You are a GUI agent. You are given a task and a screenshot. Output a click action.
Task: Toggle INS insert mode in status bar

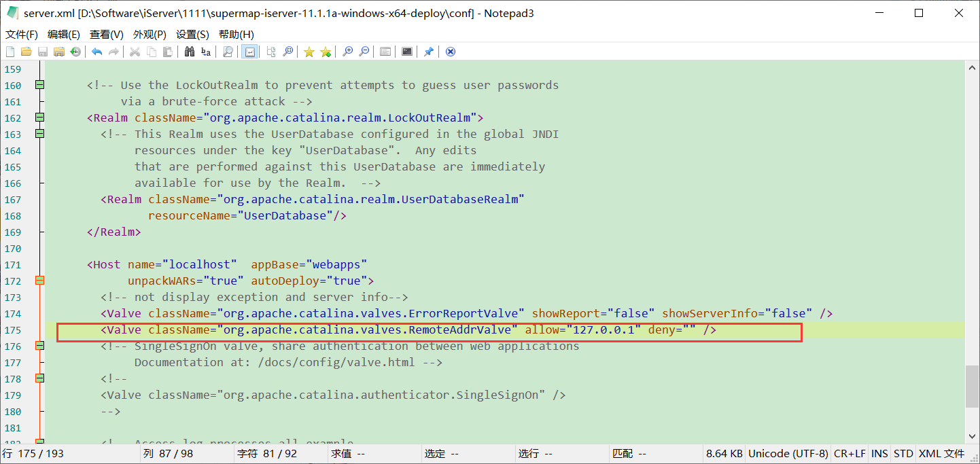[x=879, y=454]
